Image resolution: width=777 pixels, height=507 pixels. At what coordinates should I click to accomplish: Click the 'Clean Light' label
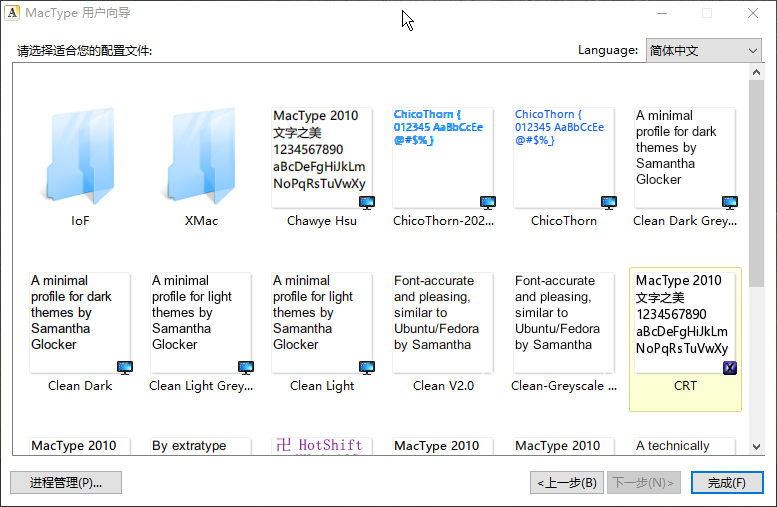pyautogui.click(x=322, y=386)
